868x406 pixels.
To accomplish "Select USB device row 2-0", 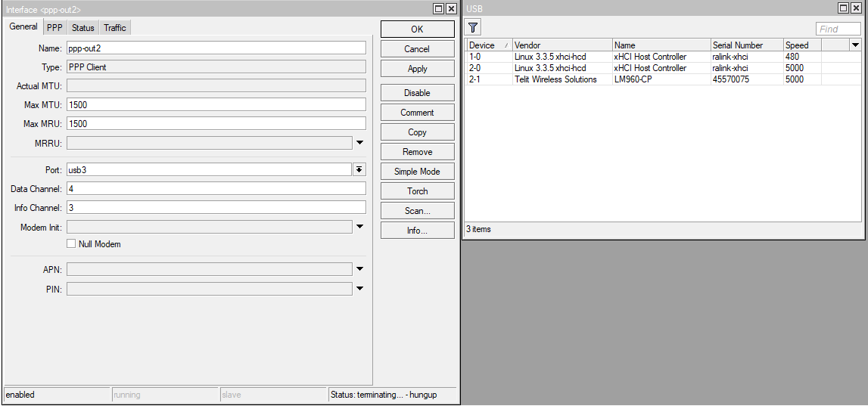I will [x=664, y=68].
